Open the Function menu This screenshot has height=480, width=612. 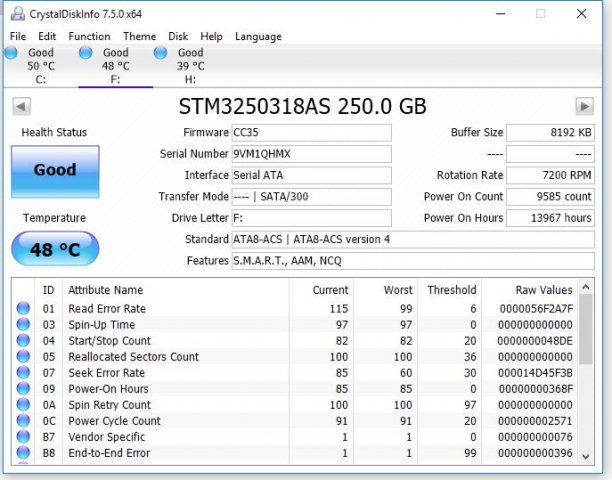pos(89,37)
